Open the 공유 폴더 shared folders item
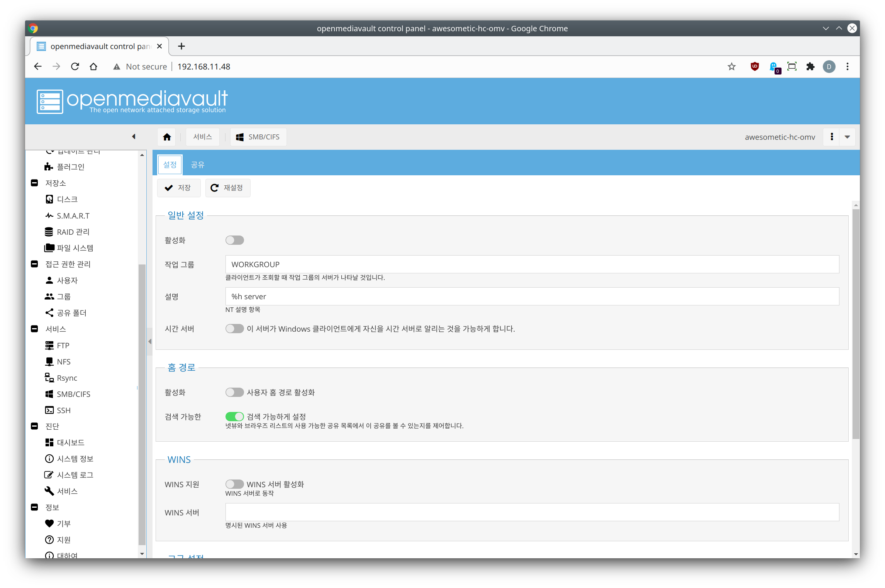This screenshot has width=885, height=588. [71, 313]
